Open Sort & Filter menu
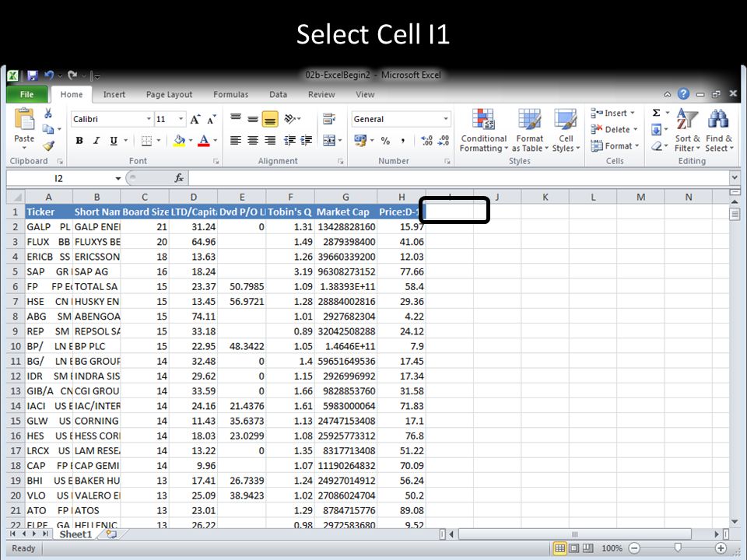The width and height of the screenshot is (747, 560). click(687, 131)
